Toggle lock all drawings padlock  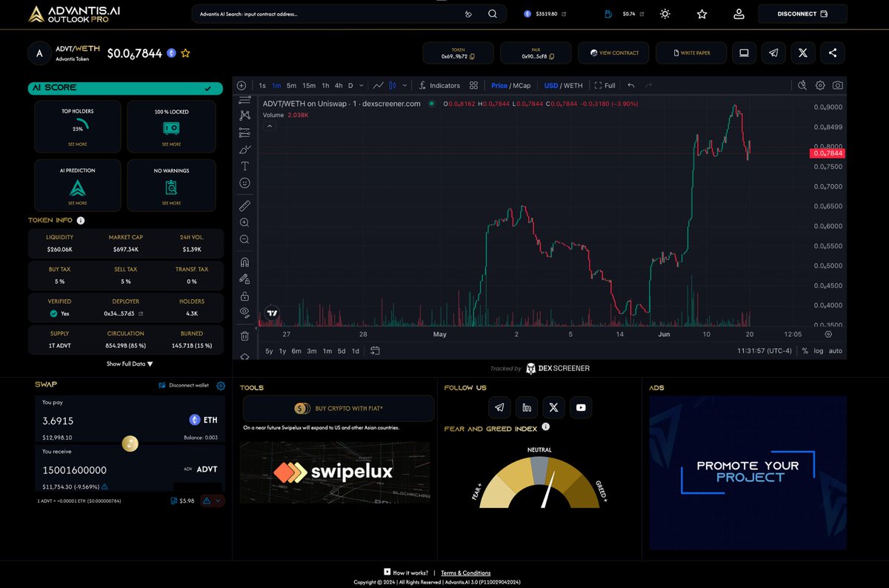245,295
